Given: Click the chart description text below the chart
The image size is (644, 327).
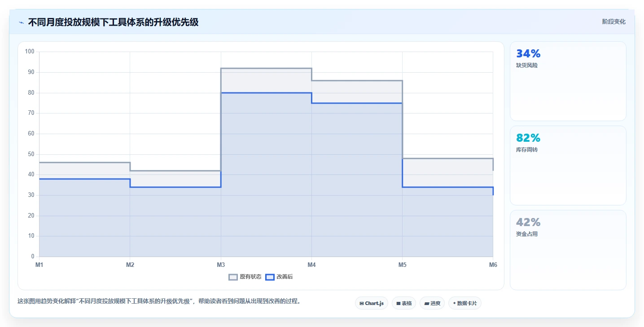Looking at the screenshot, I should coord(159,301).
